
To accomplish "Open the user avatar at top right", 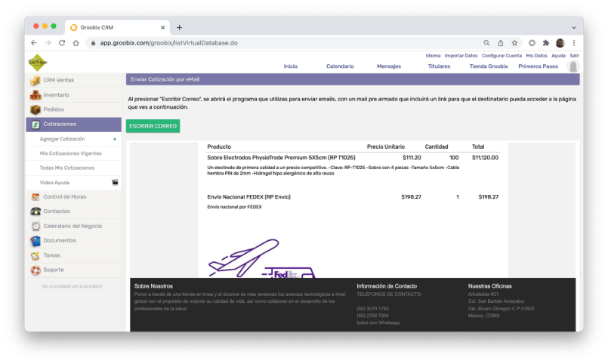I will pyautogui.click(x=573, y=66).
